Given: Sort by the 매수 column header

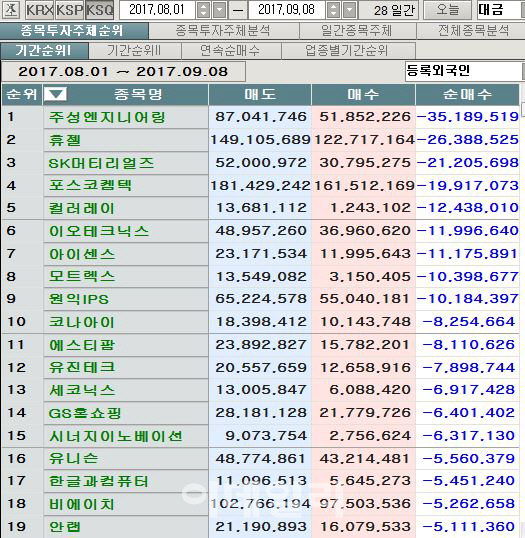Looking at the screenshot, I should pos(363,94).
